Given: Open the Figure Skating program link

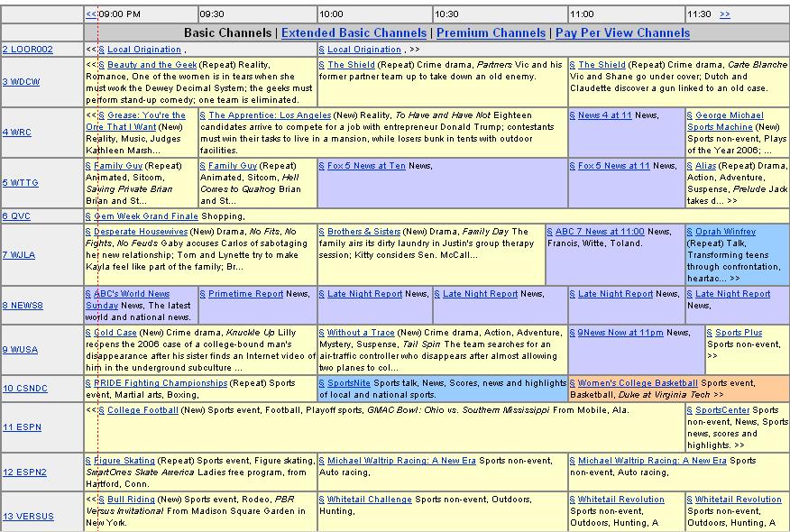Looking at the screenshot, I should pos(124,461).
